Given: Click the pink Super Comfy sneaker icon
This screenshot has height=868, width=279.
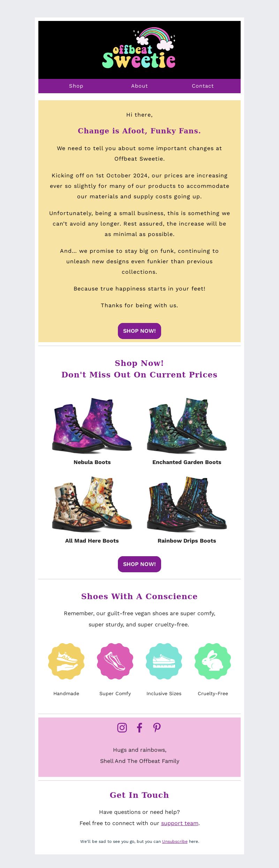Looking at the screenshot, I should point(115,661).
